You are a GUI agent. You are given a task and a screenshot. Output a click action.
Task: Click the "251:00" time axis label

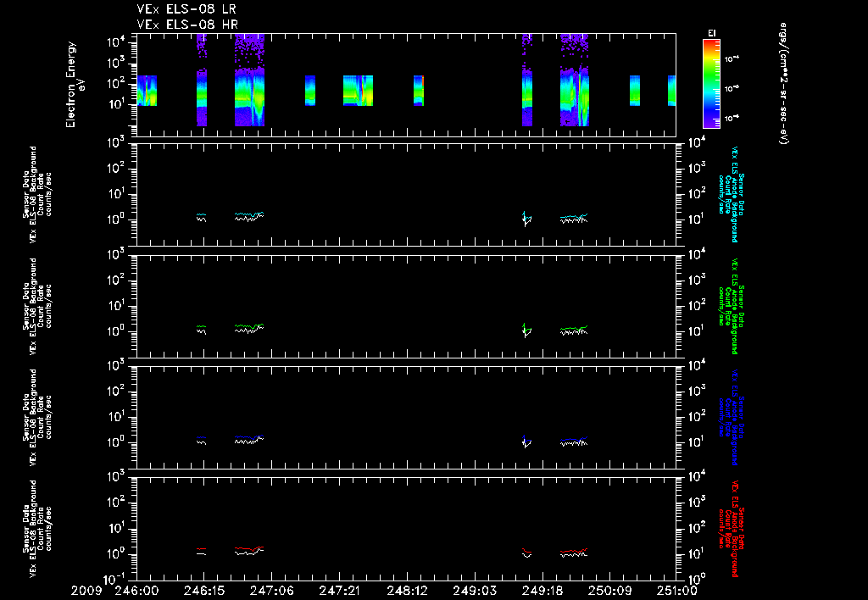tap(676, 592)
